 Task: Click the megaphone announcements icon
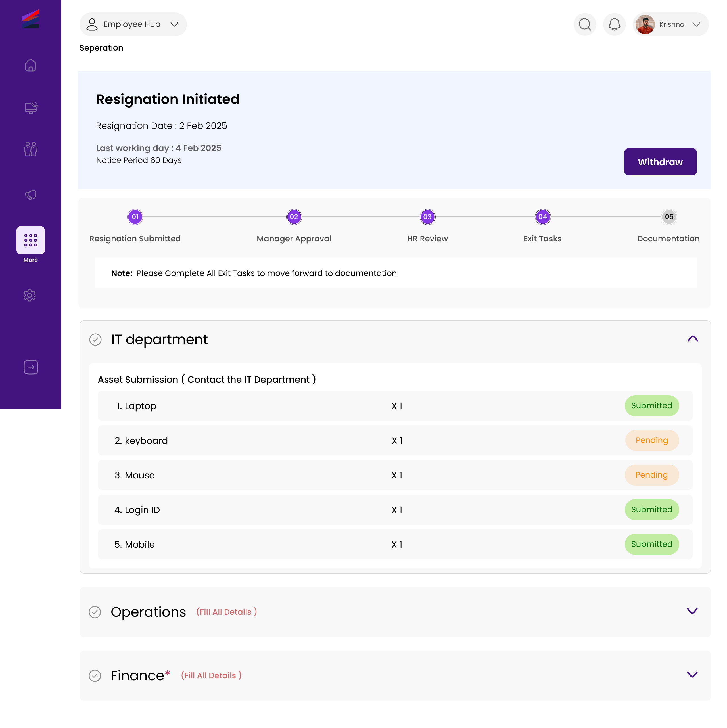coord(30,195)
